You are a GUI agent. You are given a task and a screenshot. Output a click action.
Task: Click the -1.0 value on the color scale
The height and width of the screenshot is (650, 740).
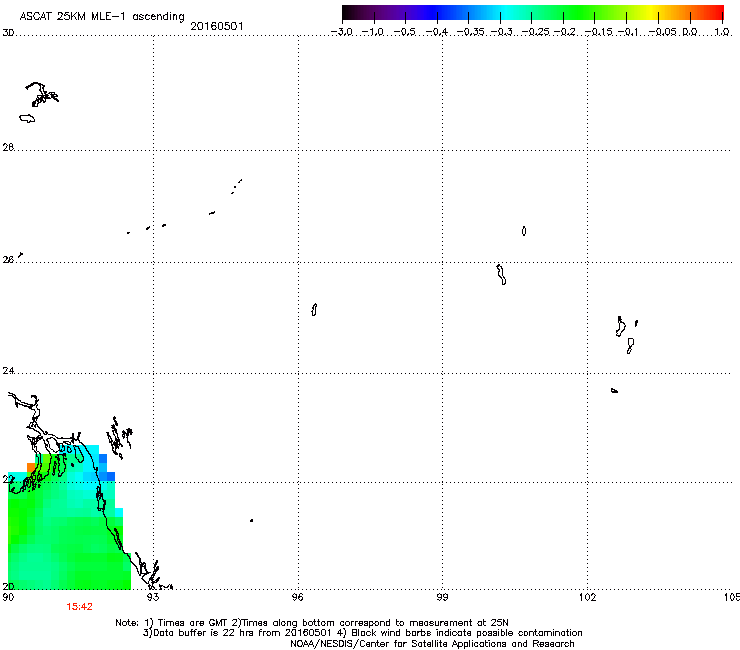pos(373,32)
